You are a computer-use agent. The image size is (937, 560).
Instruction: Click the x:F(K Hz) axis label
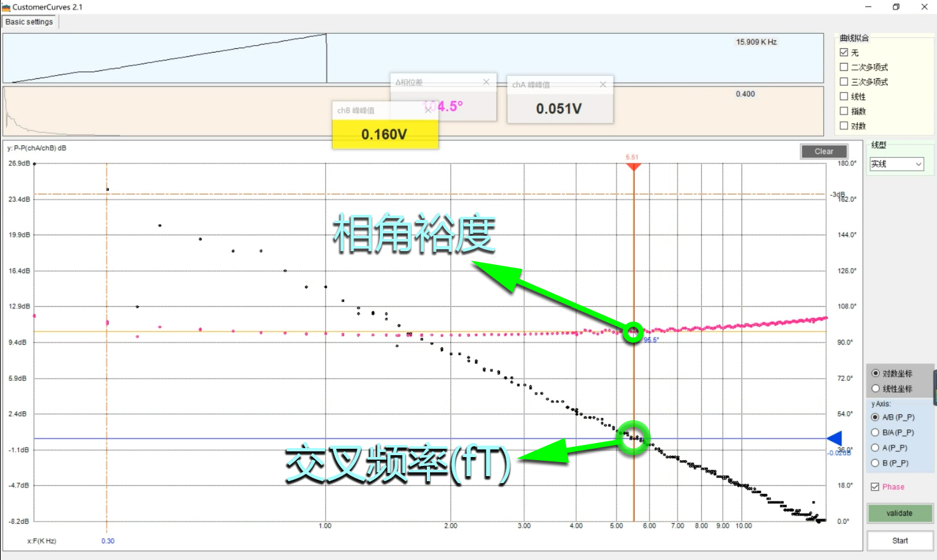click(x=42, y=541)
